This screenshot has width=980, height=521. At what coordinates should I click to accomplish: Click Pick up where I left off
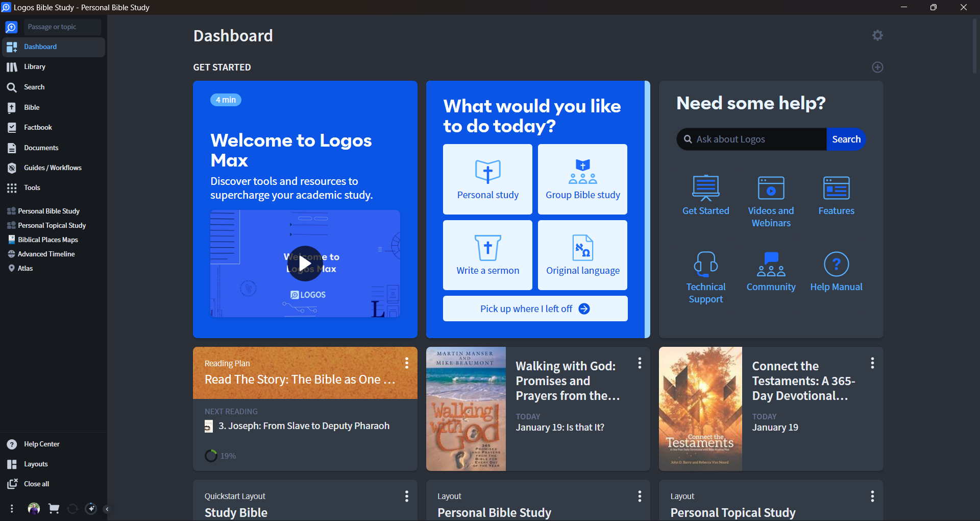pyautogui.click(x=534, y=308)
